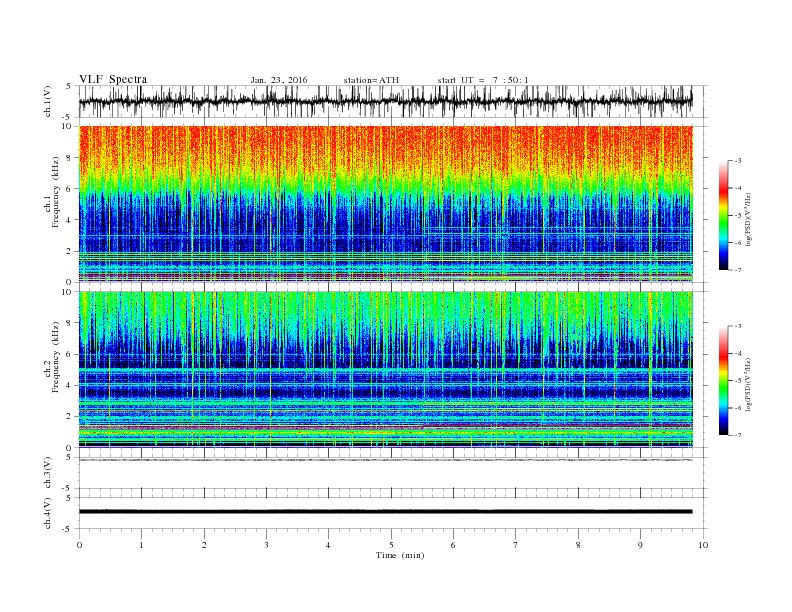Click the "1" tick on the time axis

(x=141, y=545)
